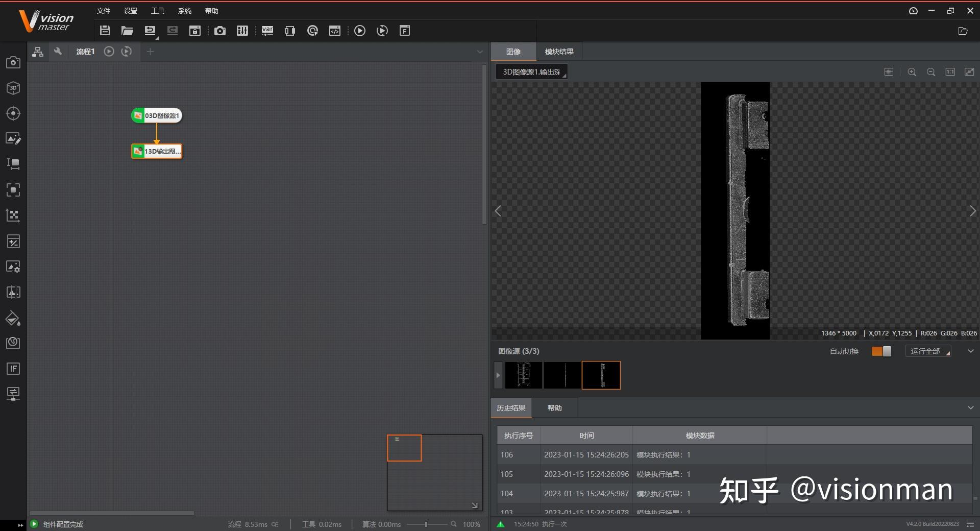Viewport: 980px width, 531px height.
Task: Run the solution once with the play toolbar icon
Action: pyautogui.click(x=360, y=31)
